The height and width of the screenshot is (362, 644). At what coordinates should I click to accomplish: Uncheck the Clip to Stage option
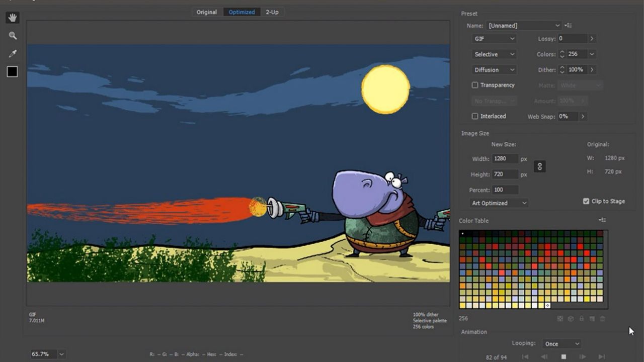[586, 201]
